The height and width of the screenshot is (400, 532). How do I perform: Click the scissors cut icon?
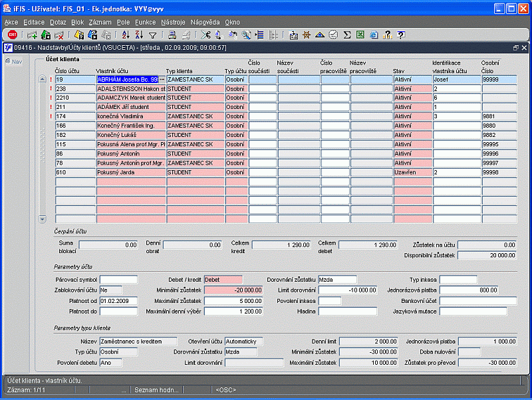pyautogui.click(x=205, y=35)
